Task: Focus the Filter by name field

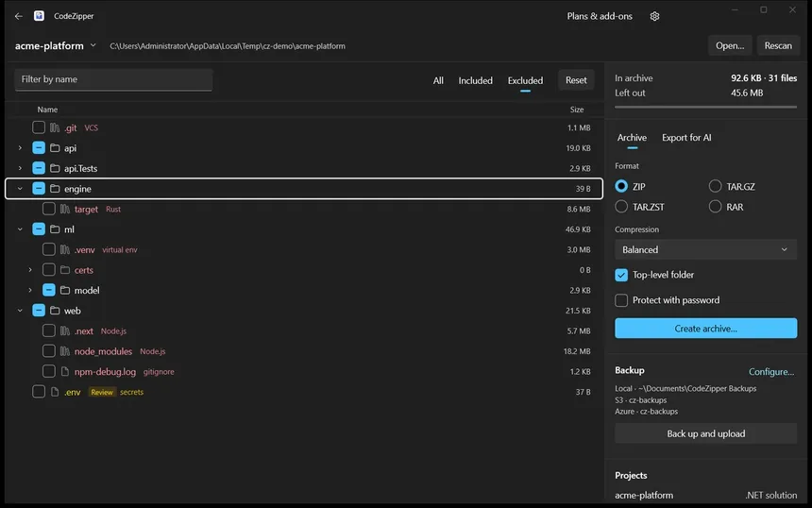Action: [x=113, y=79]
